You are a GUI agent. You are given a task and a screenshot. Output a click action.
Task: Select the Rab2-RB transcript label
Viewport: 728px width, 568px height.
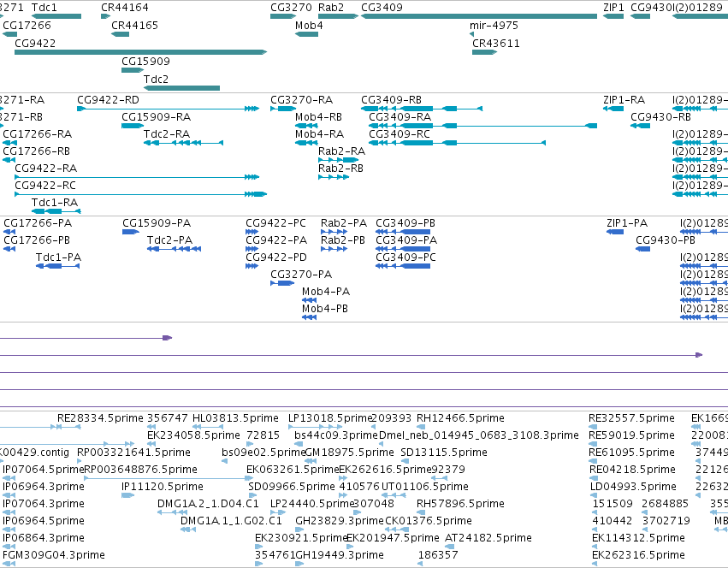(x=340, y=169)
